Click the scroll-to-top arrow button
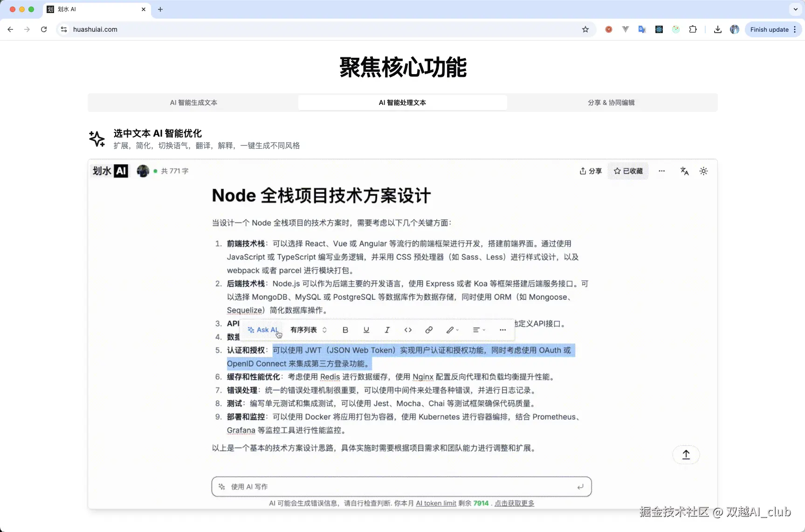 point(686,454)
